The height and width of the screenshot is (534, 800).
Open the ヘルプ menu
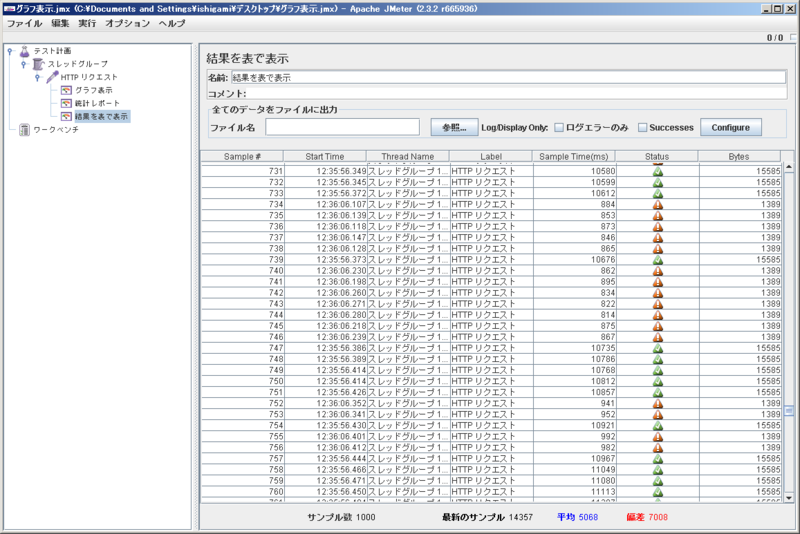172,23
